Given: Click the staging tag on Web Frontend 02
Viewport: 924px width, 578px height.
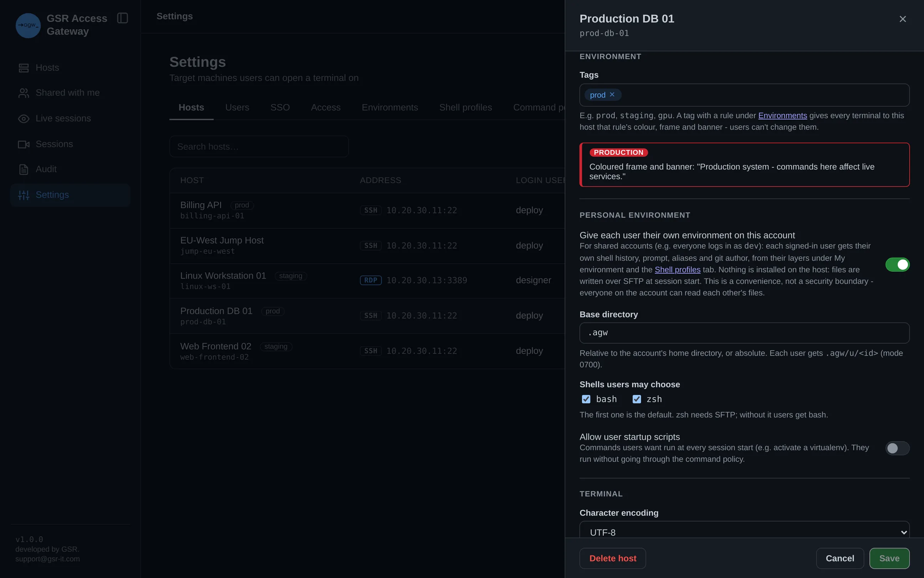Looking at the screenshot, I should click(x=276, y=347).
